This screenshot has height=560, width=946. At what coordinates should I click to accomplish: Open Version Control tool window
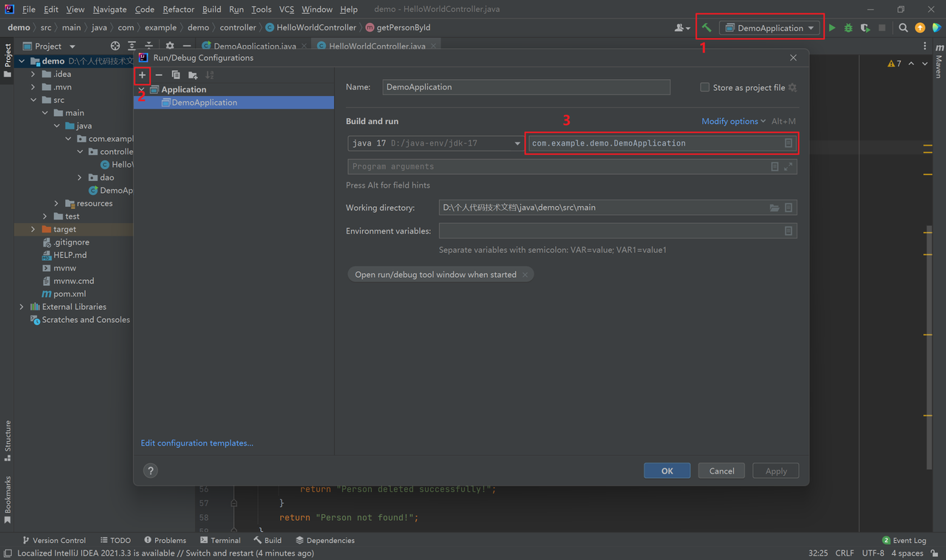click(x=54, y=541)
